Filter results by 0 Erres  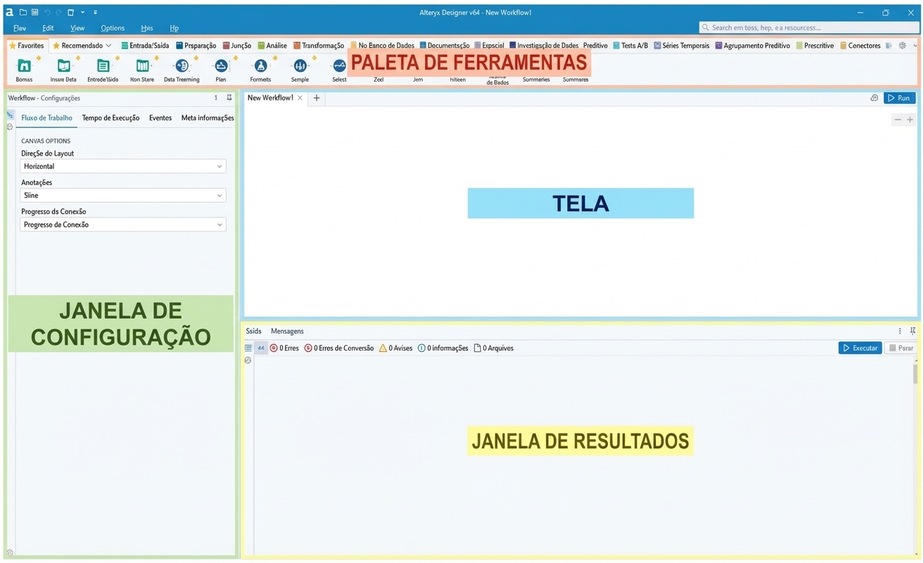coord(284,348)
